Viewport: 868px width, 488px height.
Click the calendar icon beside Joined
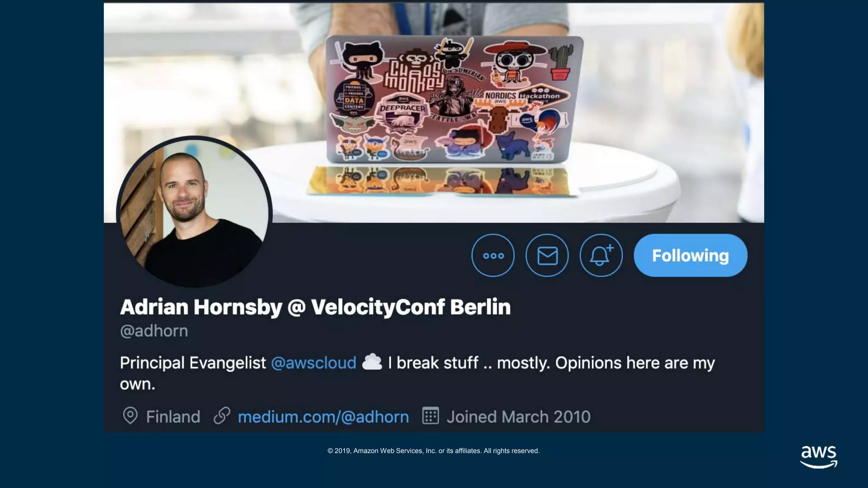coord(431,416)
